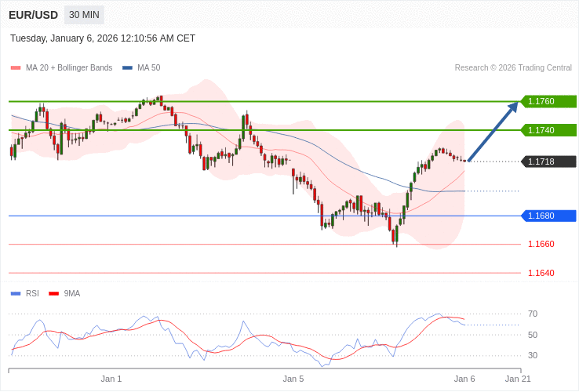This screenshot has width=579, height=392.
Task: Click the Jan 6 date axis label
Action: click(464, 379)
